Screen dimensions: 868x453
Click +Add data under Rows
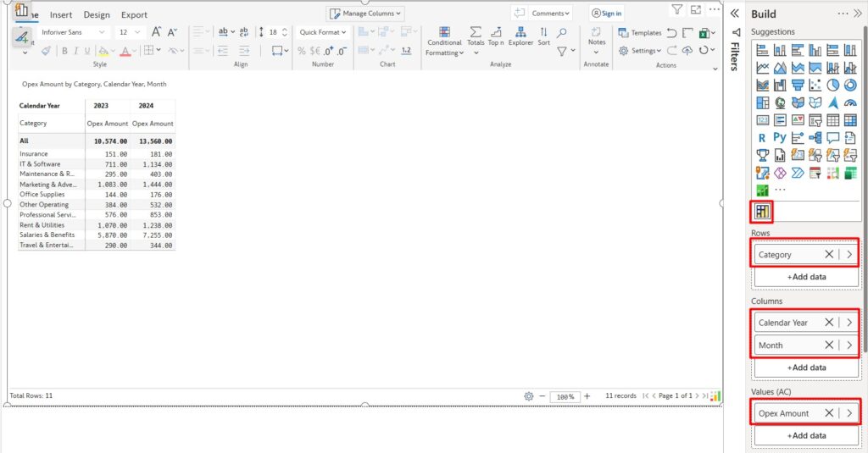[805, 277]
